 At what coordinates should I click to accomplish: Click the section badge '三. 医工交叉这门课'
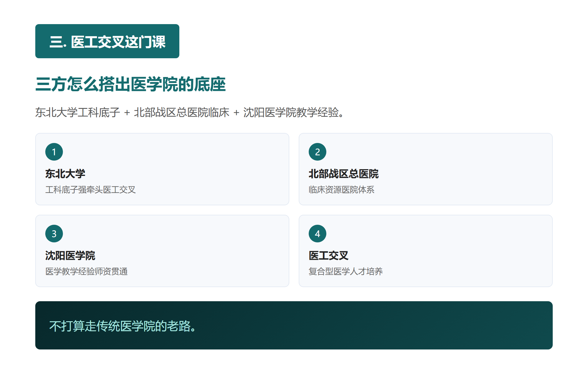[x=107, y=41]
